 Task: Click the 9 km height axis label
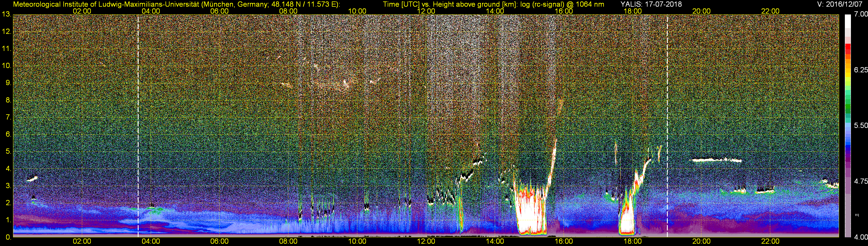coord(8,83)
